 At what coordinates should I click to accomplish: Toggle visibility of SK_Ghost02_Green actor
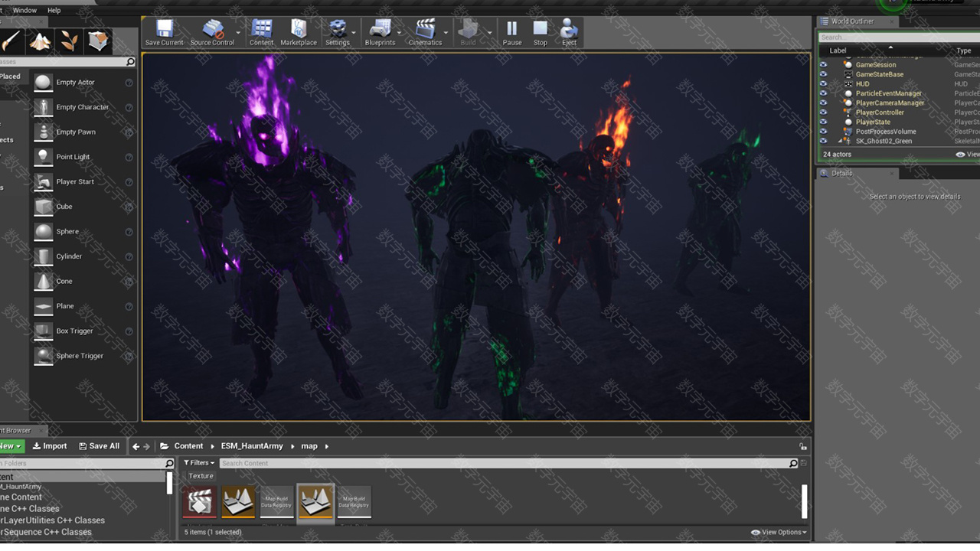point(823,141)
